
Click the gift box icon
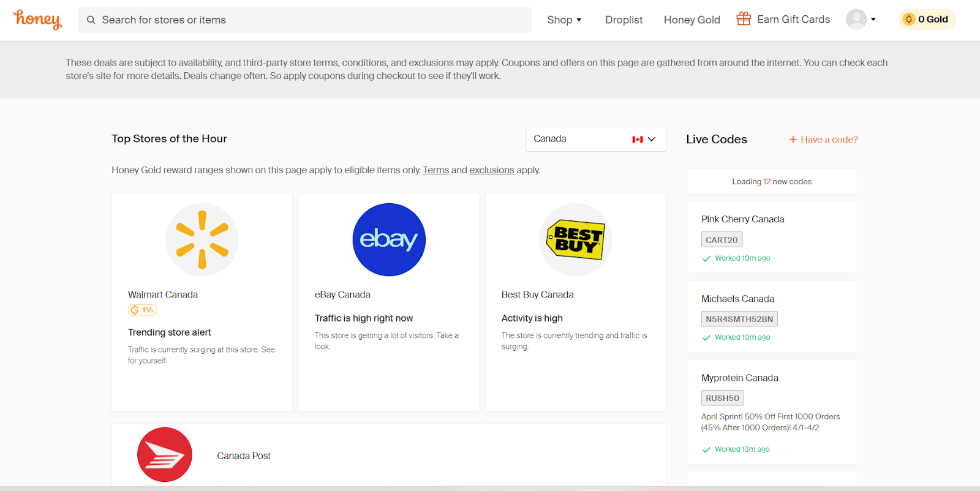(744, 19)
